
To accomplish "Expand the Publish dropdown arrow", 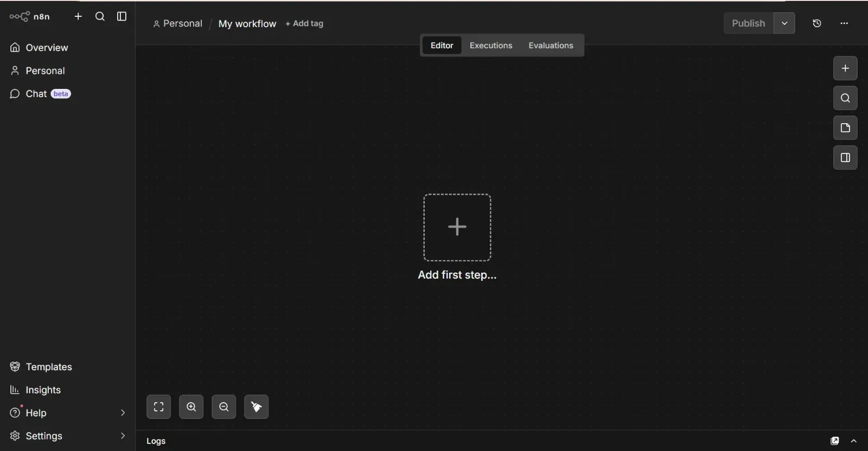I will [x=784, y=23].
